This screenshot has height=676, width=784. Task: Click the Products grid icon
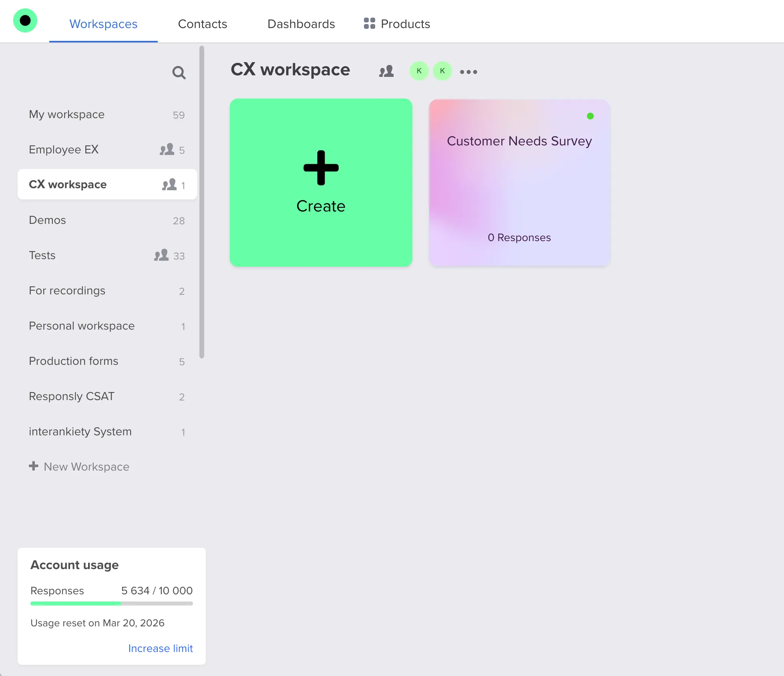[369, 24]
